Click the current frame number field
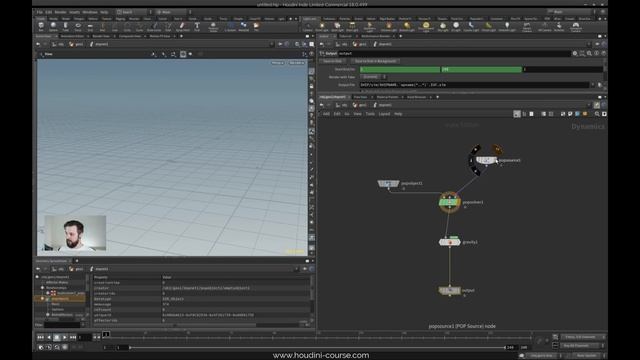 pos(84,337)
